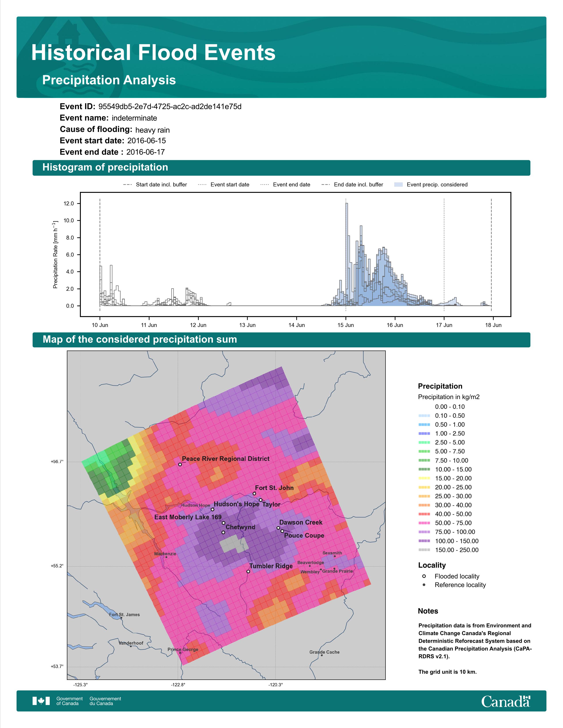
Task: Click the +56.7° latitude label
Action: (x=57, y=462)
